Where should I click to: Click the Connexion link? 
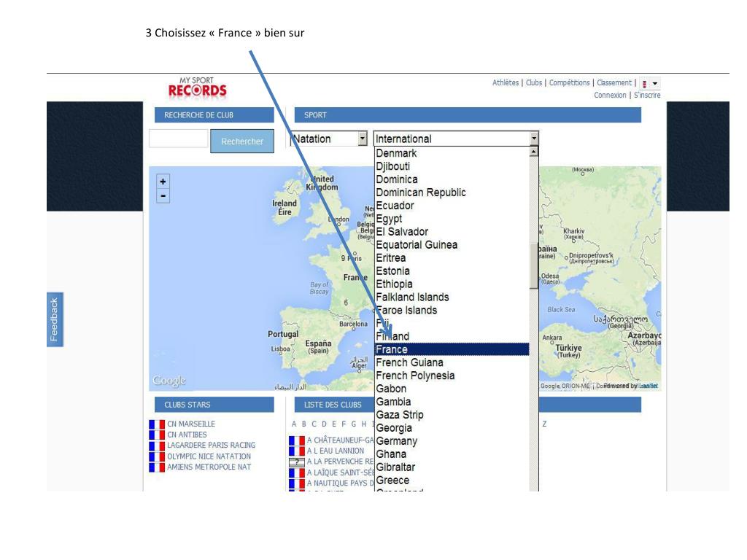point(610,95)
